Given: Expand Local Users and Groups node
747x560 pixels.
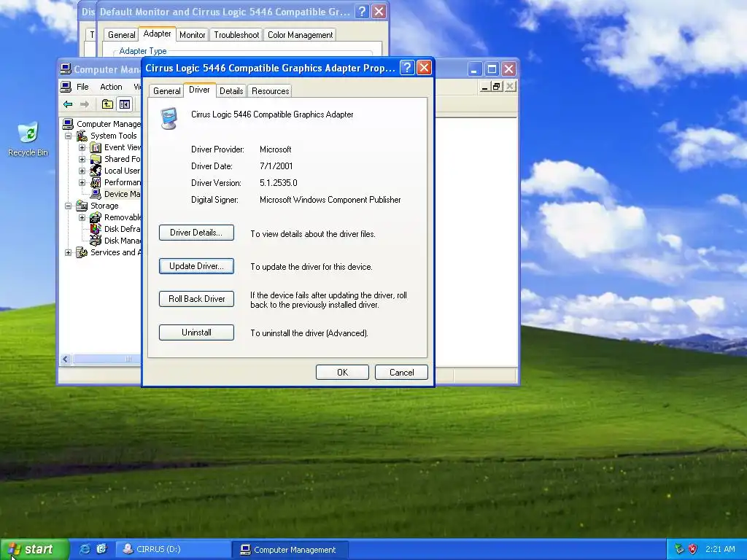Looking at the screenshot, I should pos(82,171).
